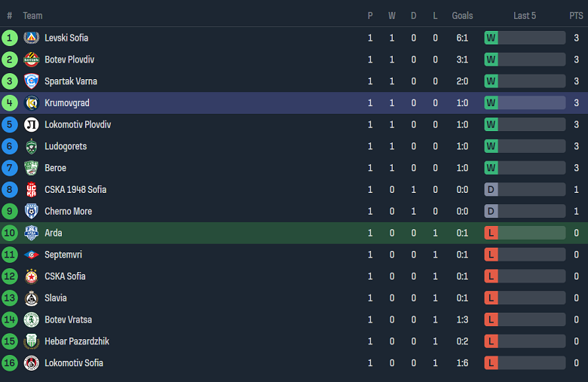Sort table by PTS column header

coord(576,16)
